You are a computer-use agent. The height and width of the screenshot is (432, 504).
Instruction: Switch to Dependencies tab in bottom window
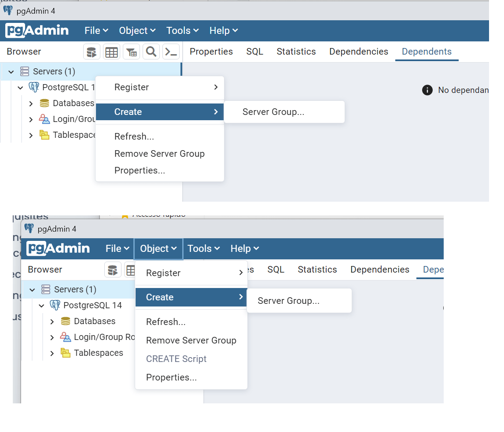tap(380, 270)
